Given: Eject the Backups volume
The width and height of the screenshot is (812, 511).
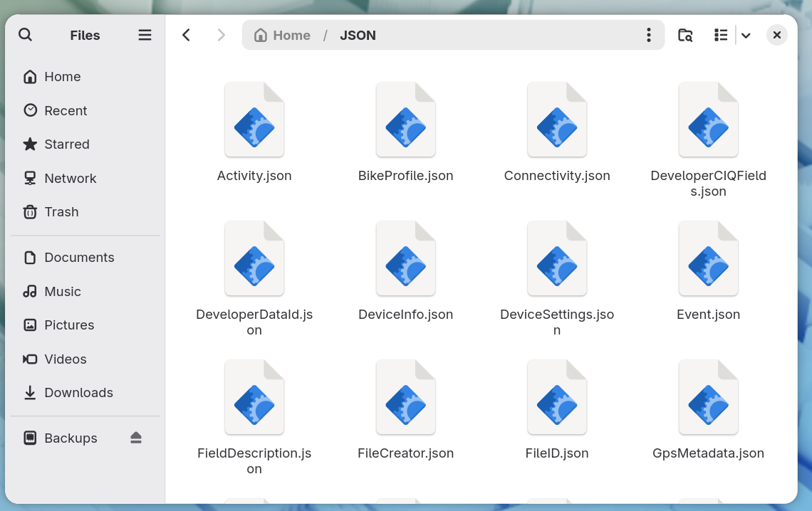Looking at the screenshot, I should click(x=135, y=438).
